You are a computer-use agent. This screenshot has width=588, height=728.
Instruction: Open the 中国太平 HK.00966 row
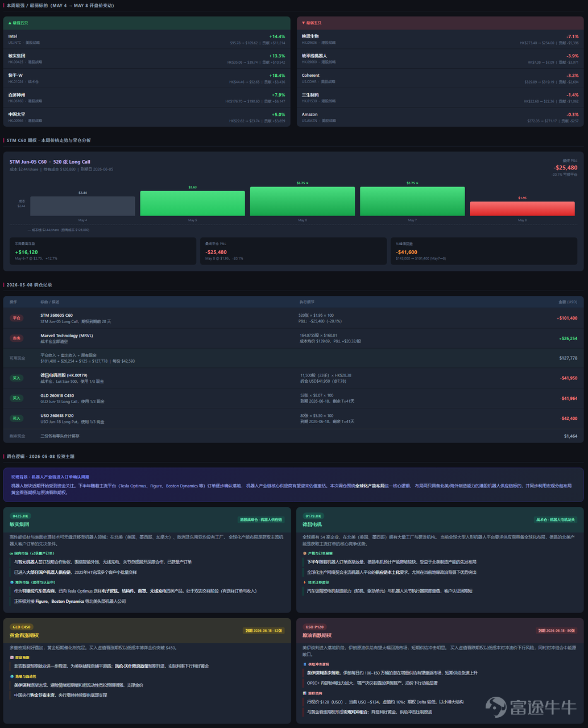tap(147, 117)
